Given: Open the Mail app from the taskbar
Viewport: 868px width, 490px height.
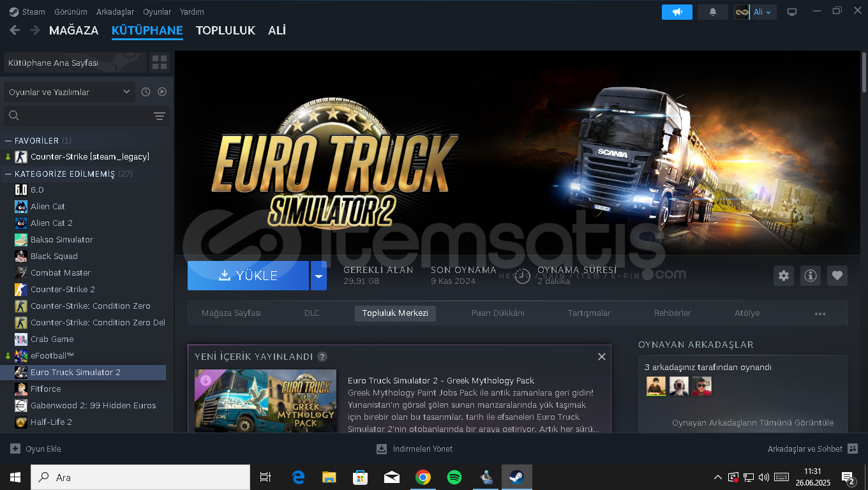Looking at the screenshot, I should (x=391, y=477).
